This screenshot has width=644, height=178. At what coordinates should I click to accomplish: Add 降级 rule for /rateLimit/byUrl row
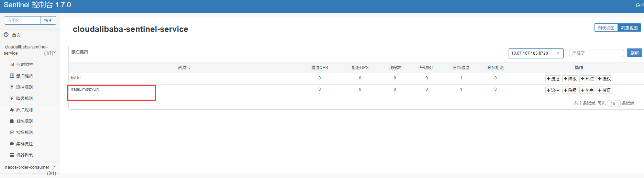[x=570, y=90]
